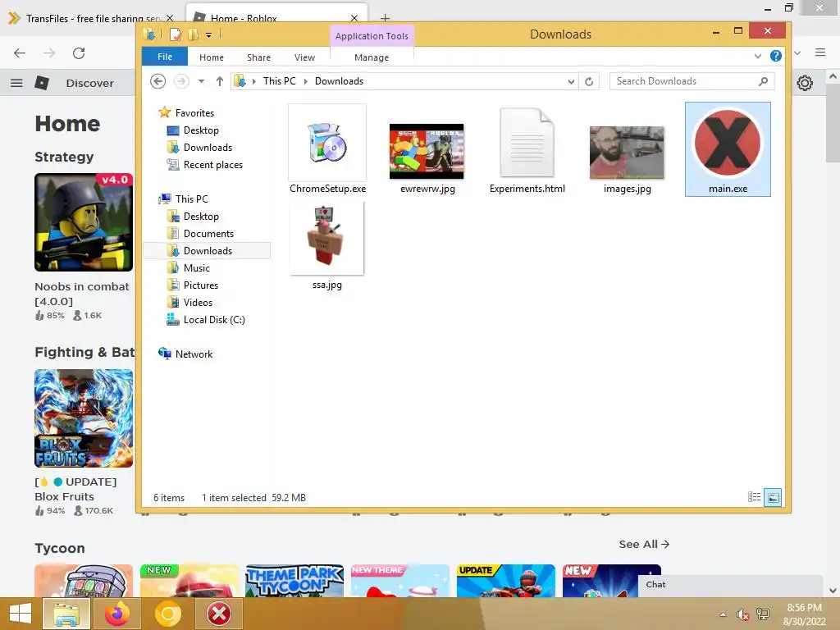Go back in the browser
This screenshot has height=630, width=840.
[20, 53]
